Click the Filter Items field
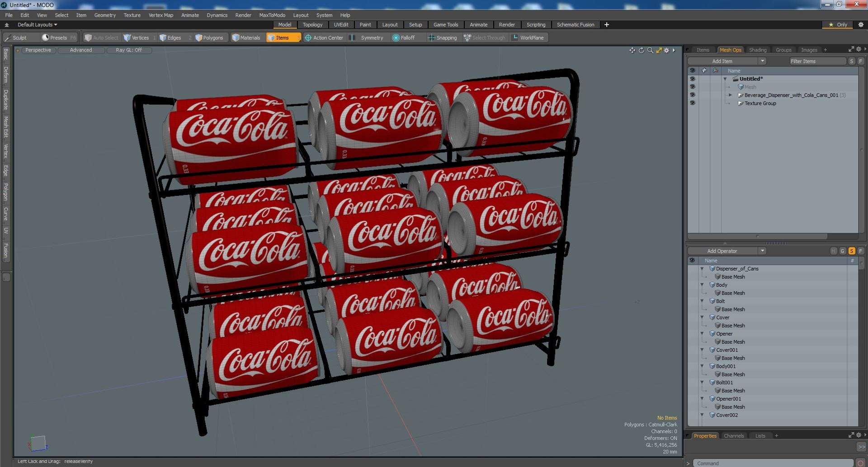868x467 pixels. pos(817,61)
